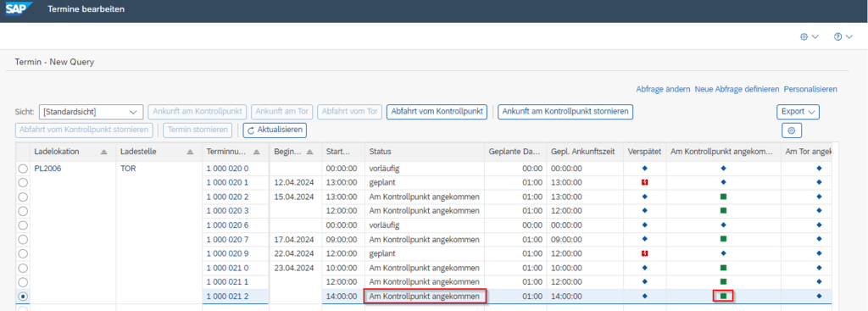Click green Kontrollpunkt square in row 1 000 021 0
This screenshot has width=868, height=311.
[723, 268]
